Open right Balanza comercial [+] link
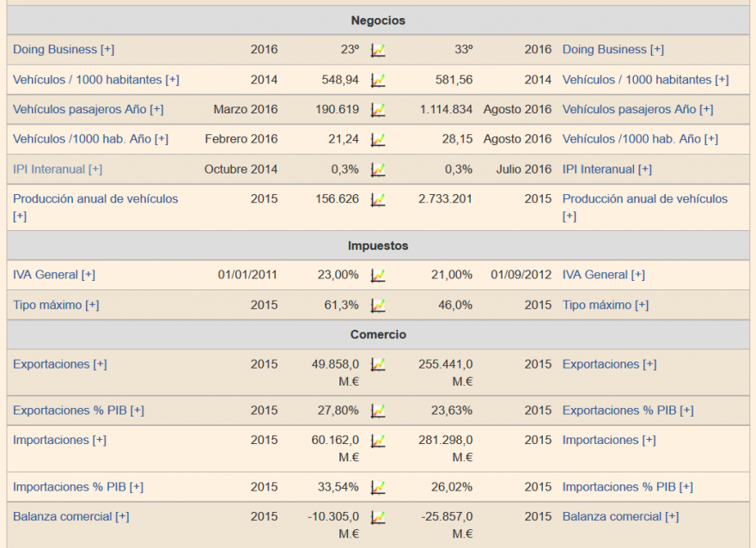Screen dimensions: 756x548 (620, 517)
